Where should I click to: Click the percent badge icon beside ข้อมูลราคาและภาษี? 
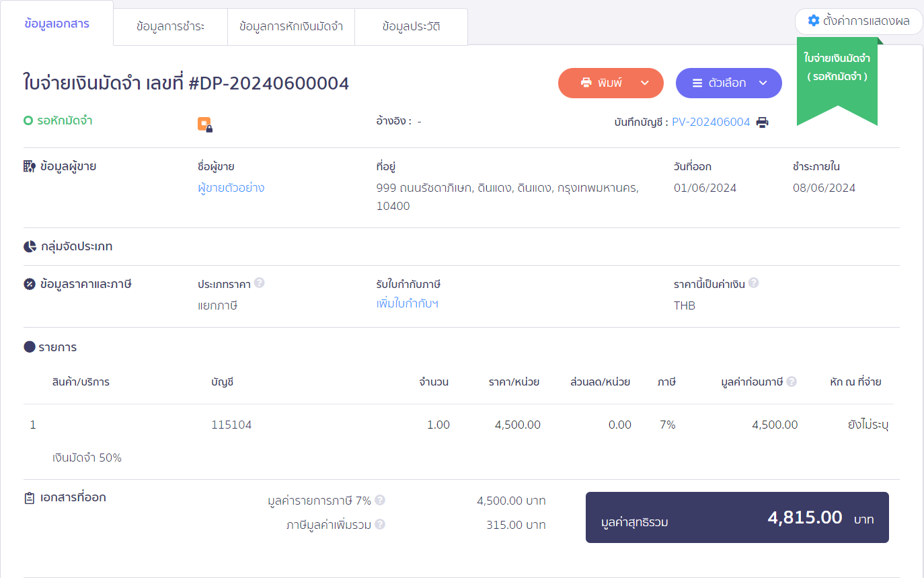click(30, 284)
